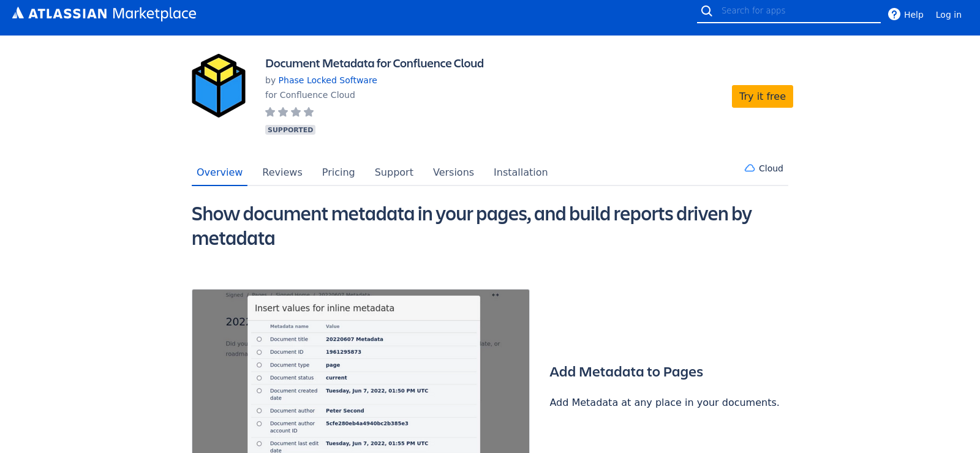Click the app title 'Document Metadata for Confluence Cloud'
The height and width of the screenshot is (453, 980).
pyautogui.click(x=374, y=64)
